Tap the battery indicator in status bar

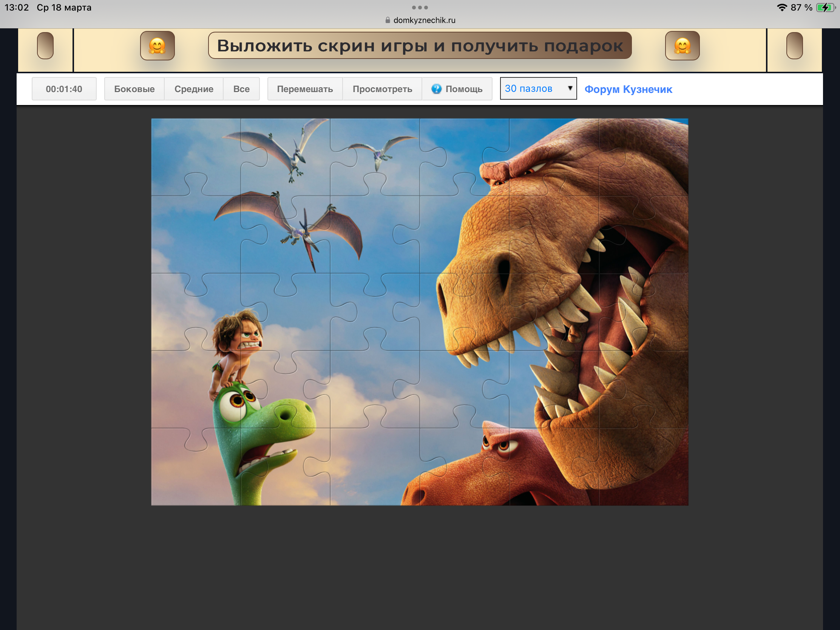click(x=826, y=8)
